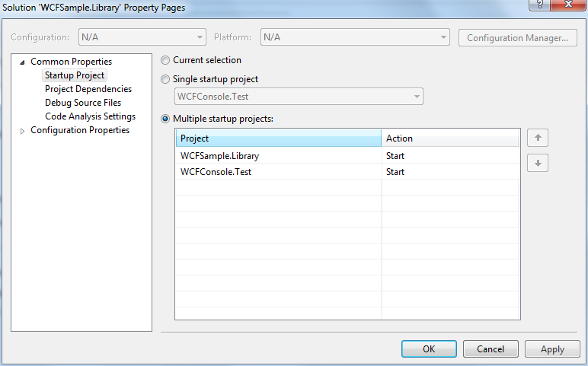Click the help question mark button
This screenshot has height=366, width=588.
(x=539, y=5)
